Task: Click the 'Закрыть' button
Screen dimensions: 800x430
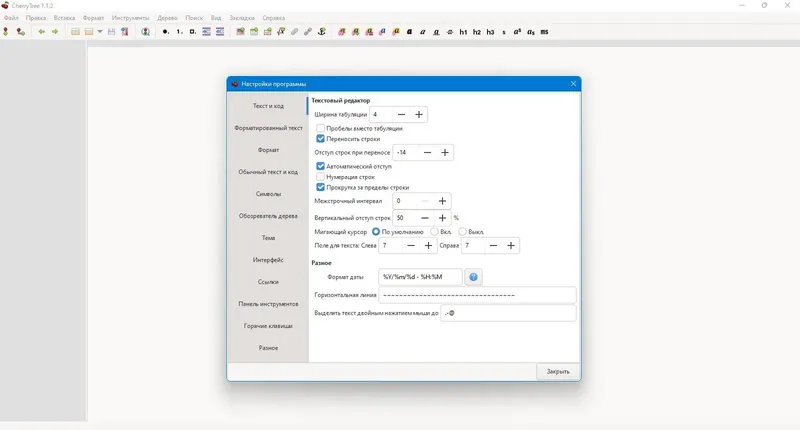Action: [558, 371]
